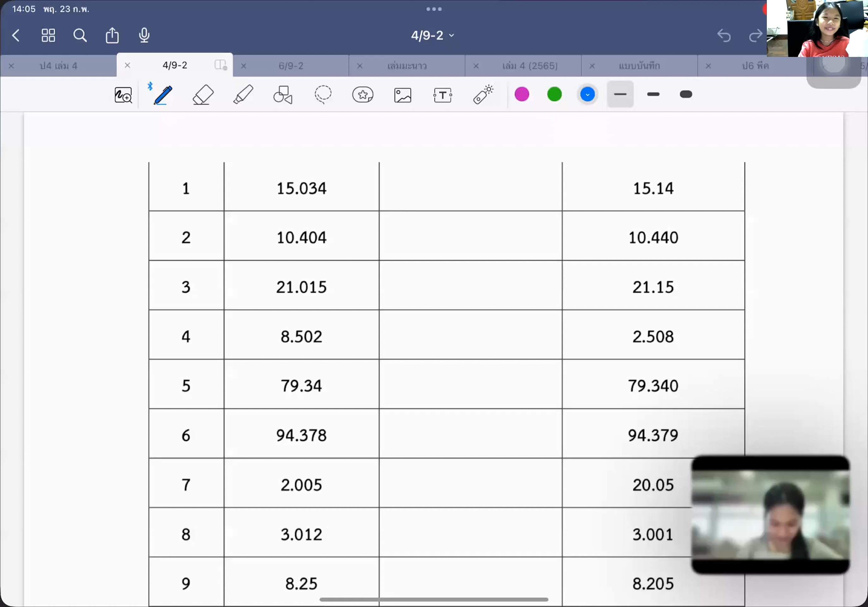This screenshot has width=868, height=607.
Task: Activate the Laser pointer tool
Action: (483, 95)
